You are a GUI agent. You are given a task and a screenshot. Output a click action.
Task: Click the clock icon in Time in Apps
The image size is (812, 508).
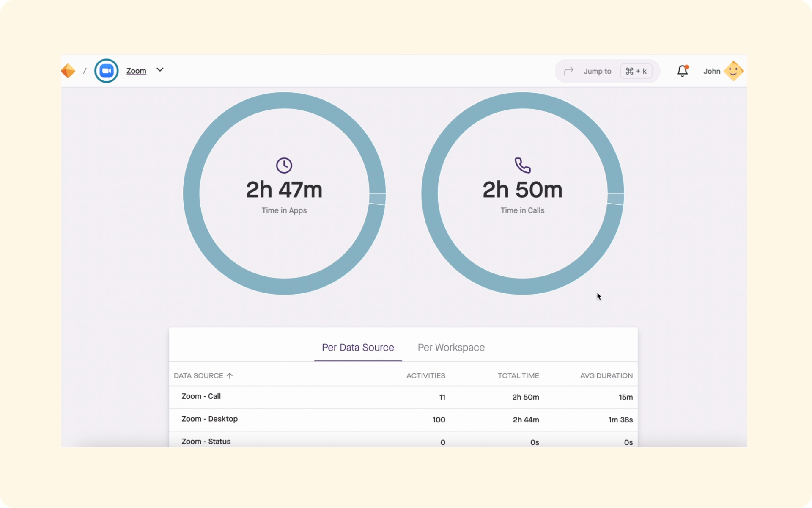click(284, 166)
